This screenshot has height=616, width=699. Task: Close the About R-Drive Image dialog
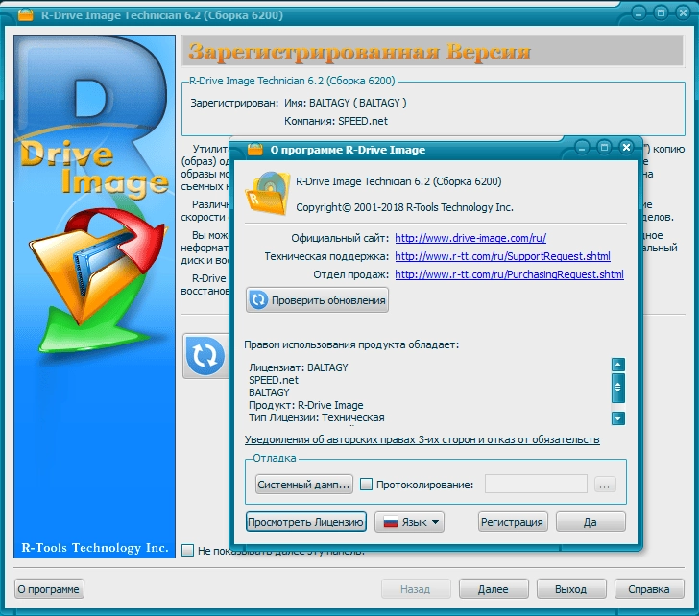[626, 147]
